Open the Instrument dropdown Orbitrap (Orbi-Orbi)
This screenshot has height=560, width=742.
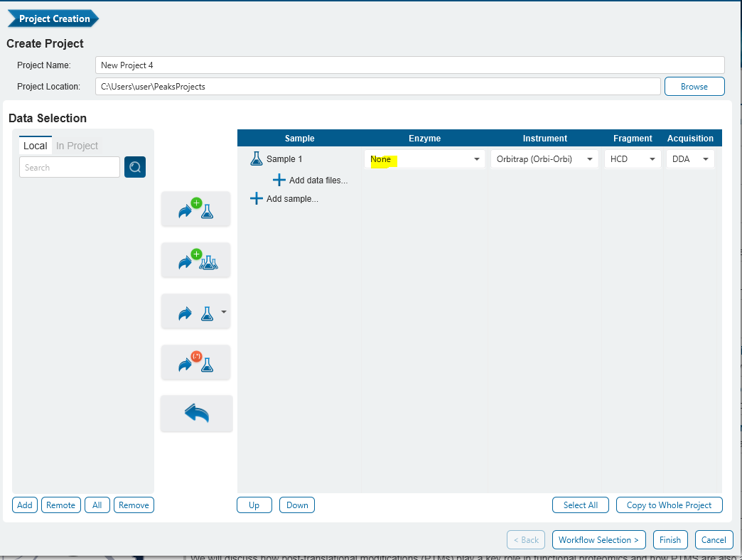tap(544, 159)
